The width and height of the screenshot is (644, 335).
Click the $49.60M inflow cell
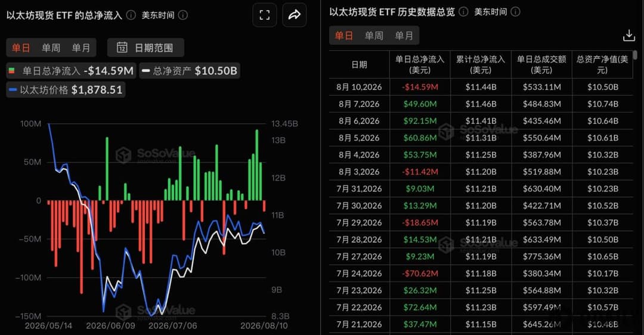420,104
